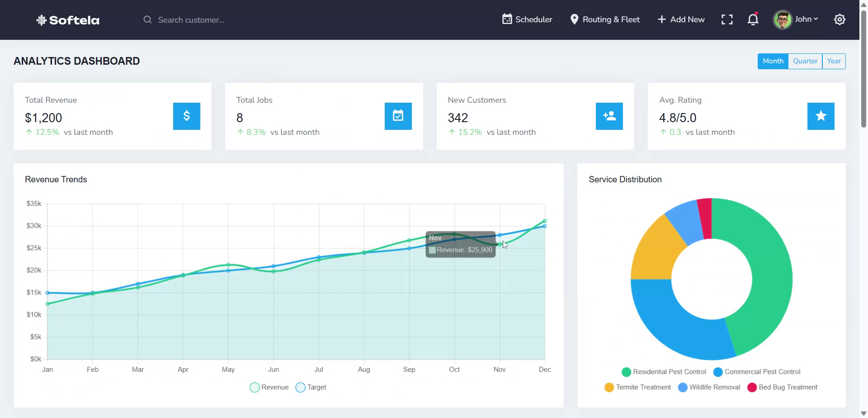Click the fullscreen toggle icon

(x=726, y=19)
